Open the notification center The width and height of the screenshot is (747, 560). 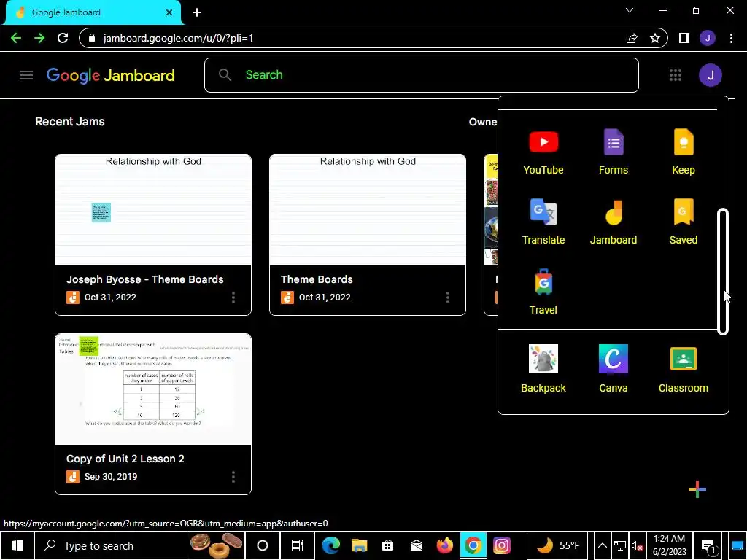point(708,546)
